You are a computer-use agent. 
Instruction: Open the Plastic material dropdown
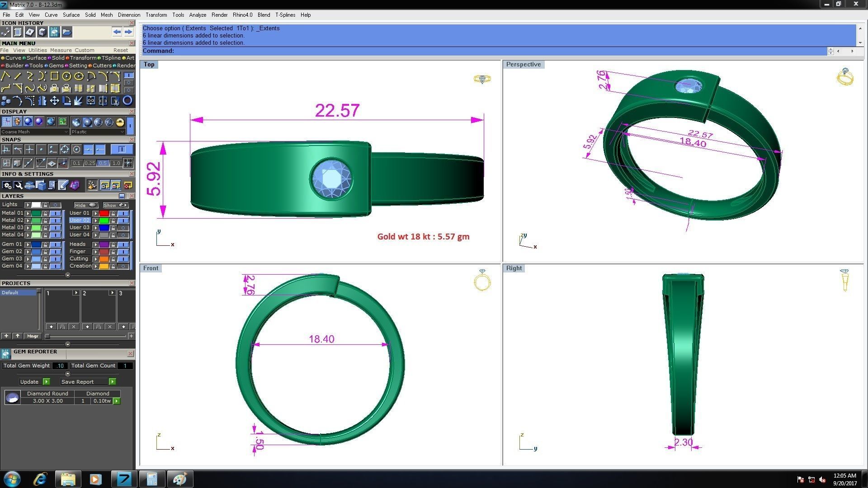pos(98,132)
